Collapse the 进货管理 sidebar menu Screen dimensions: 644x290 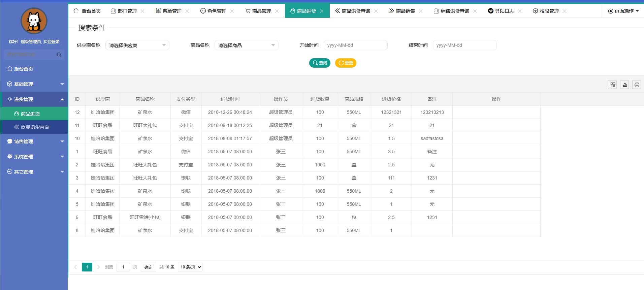tap(34, 99)
